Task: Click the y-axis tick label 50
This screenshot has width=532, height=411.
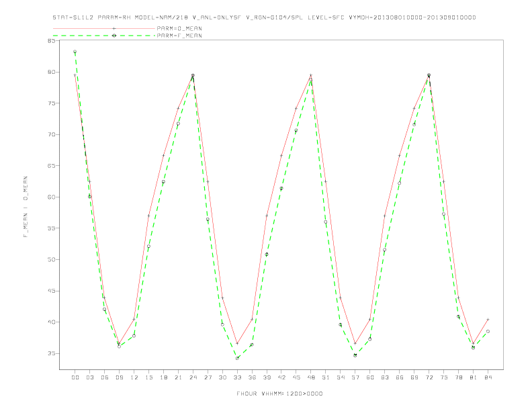Action: [x=52, y=259]
